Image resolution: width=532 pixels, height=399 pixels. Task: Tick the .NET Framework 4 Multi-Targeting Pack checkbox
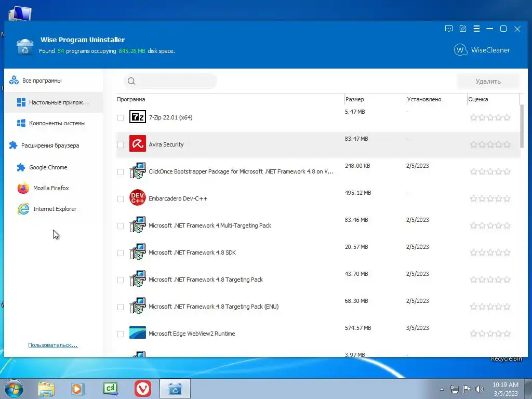click(x=121, y=226)
